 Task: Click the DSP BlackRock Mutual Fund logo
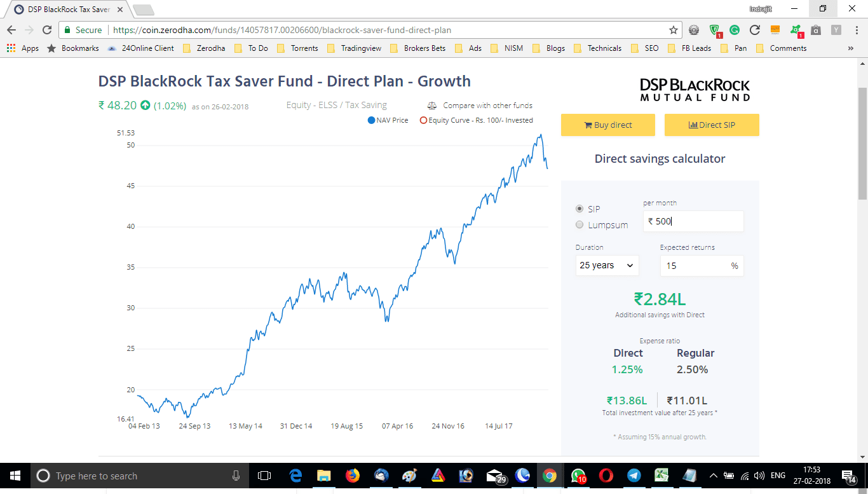click(x=695, y=90)
